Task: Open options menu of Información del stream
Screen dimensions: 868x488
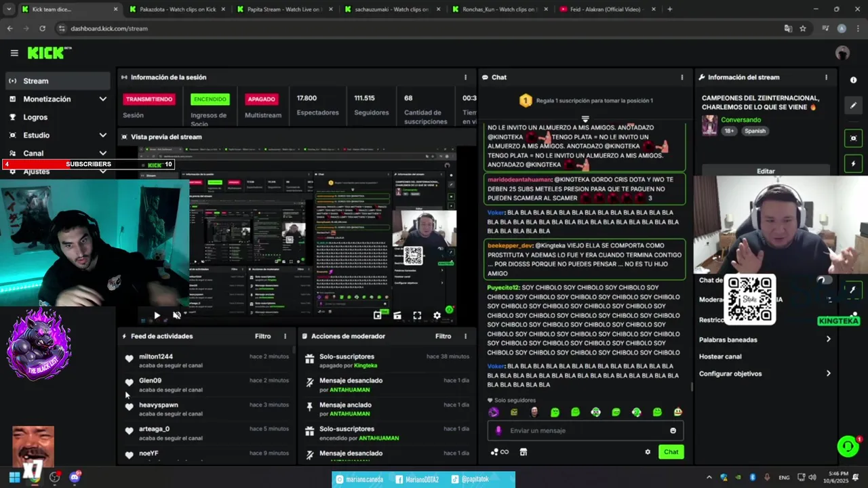Action: 826,77
